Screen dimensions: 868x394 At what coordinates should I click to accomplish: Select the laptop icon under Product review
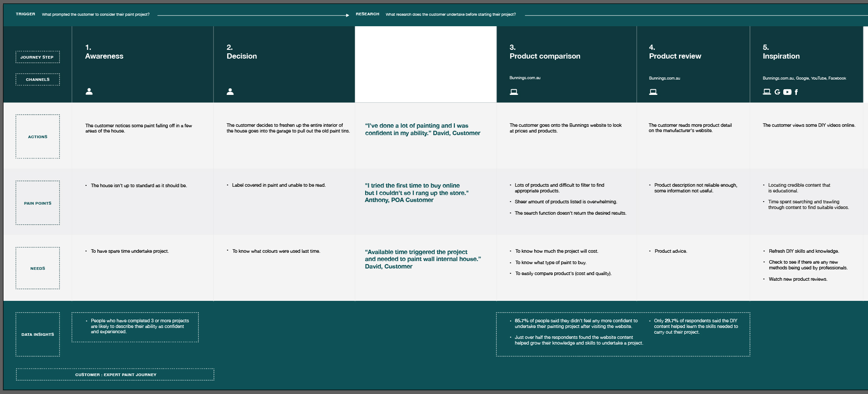[653, 92]
